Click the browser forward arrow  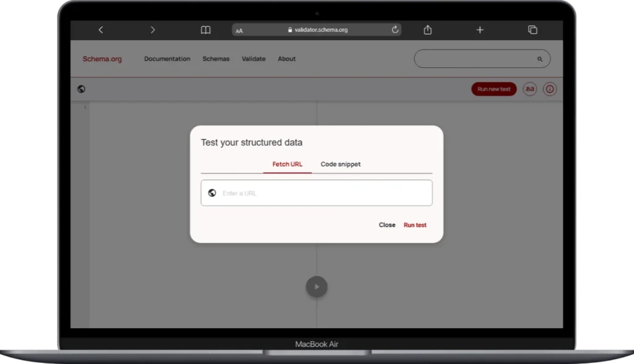[153, 30]
